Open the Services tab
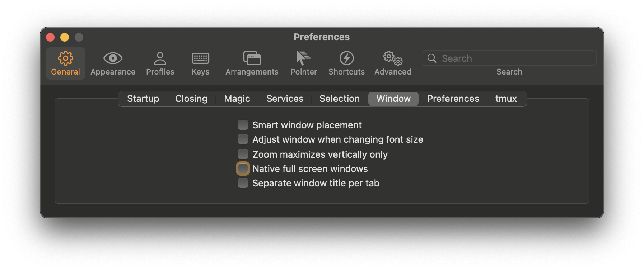This screenshot has height=271, width=644. pyautogui.click(x=284, y=99)
